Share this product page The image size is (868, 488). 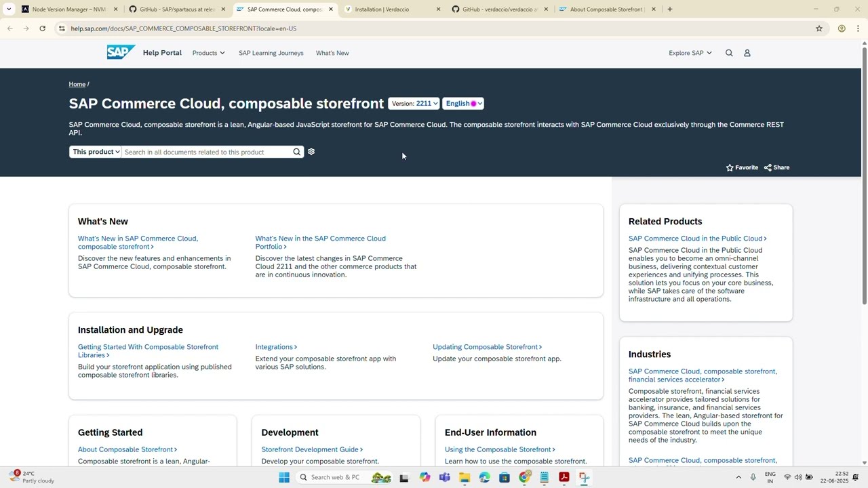point(776,167)
